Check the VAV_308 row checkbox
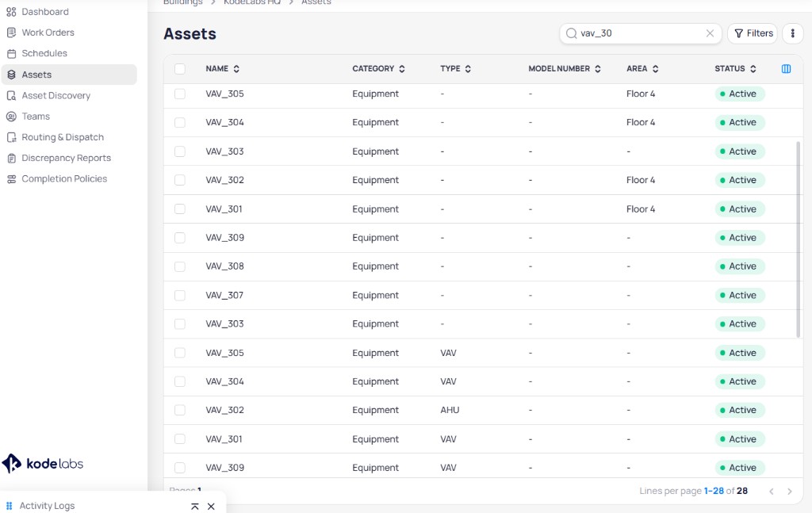812x513 pixels. [x=180, y=266]
